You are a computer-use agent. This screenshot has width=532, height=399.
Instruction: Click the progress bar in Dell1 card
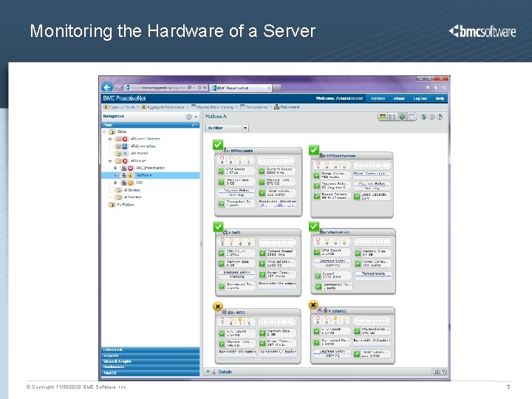tap(278, 242)
